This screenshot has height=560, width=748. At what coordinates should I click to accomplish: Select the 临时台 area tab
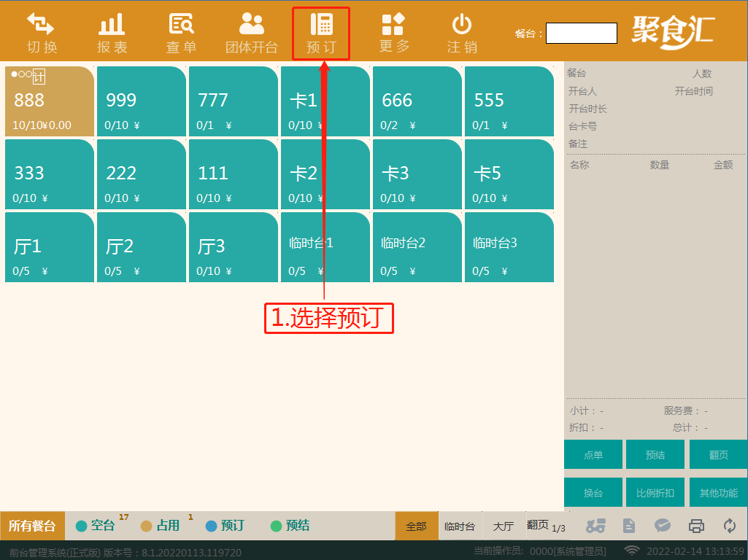460,526
